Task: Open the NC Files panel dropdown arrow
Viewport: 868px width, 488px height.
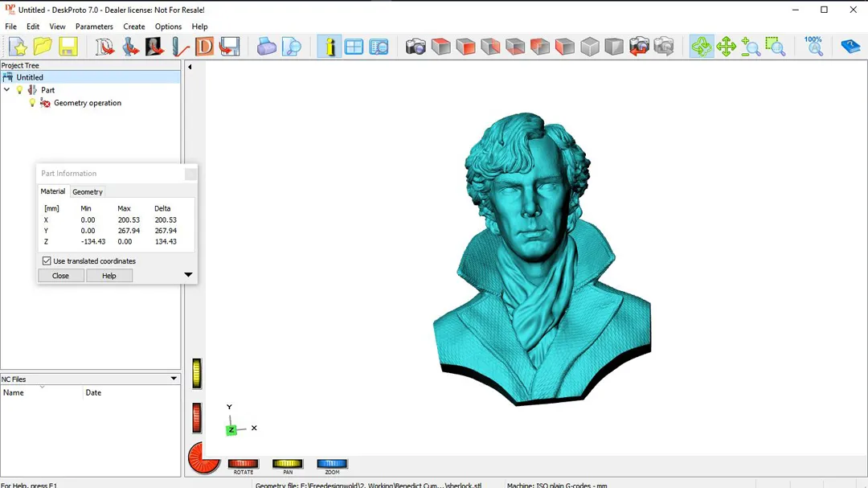Action: (174, 379)
